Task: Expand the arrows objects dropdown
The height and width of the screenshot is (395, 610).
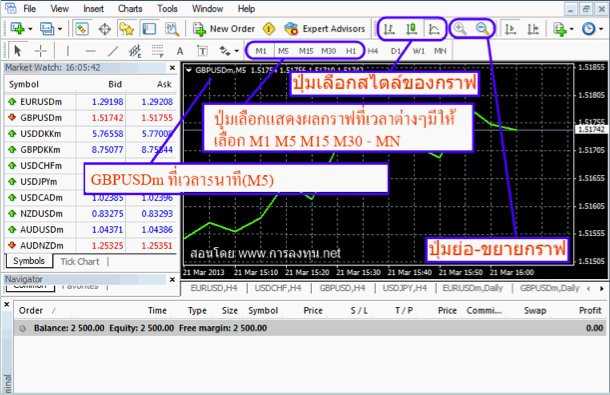Action: [x=236, y=51]
